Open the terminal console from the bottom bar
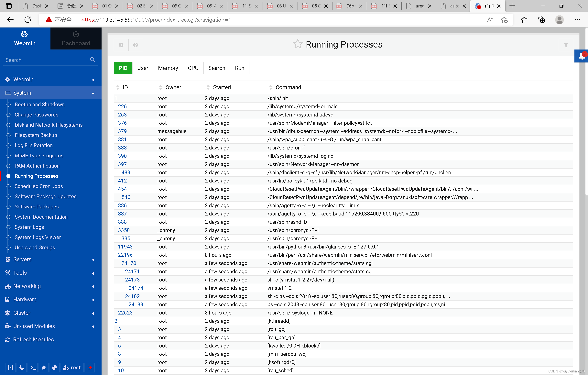Viewport: 588px width, 375px height. 33,367
